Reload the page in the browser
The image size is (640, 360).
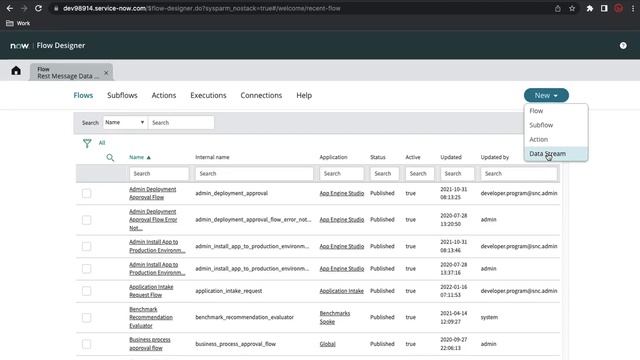(x=38, y=8)
